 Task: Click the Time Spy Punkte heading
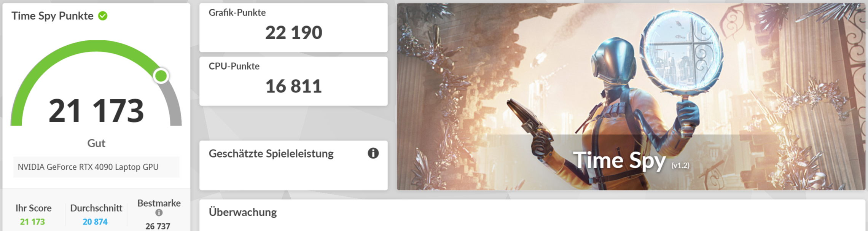pos(53,16)
